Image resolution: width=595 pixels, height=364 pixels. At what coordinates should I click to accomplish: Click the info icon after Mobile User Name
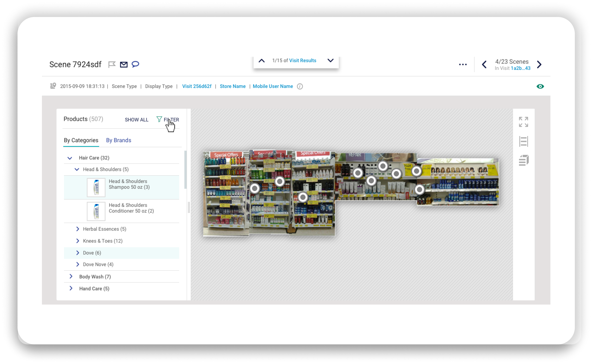(x=300, y=86)
